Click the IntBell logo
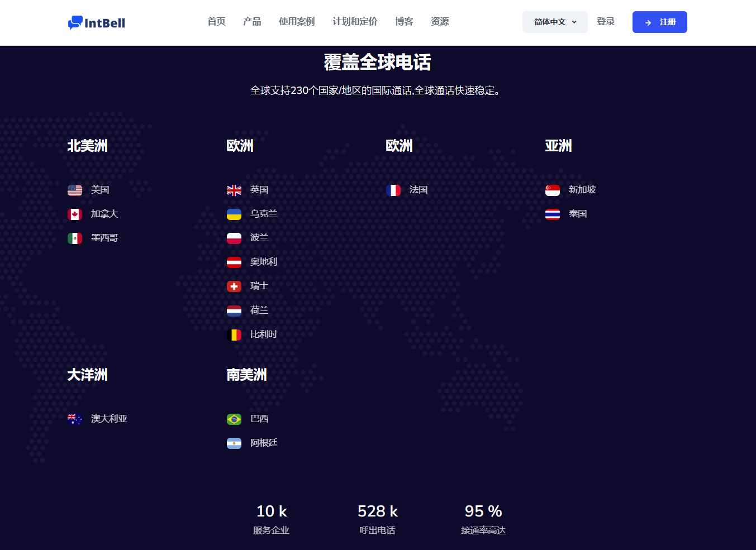This screenshot has height=550, width=756. click(x=97, y=22)
